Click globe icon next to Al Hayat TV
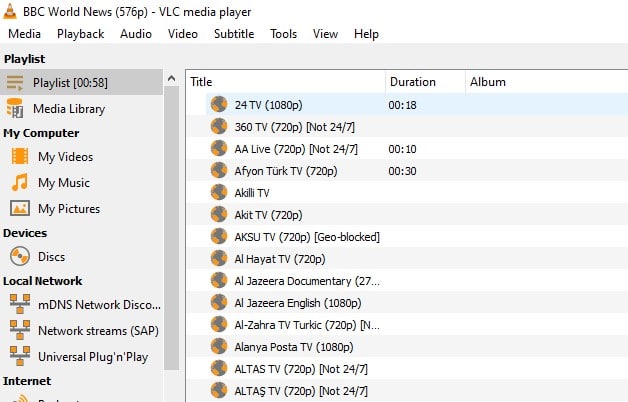 point(219,259)
